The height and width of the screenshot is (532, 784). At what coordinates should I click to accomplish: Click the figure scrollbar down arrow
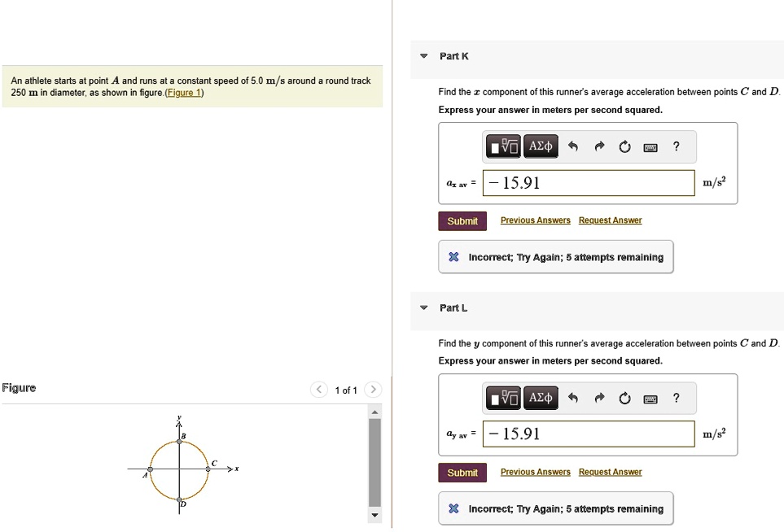click(x=374, y=515)
